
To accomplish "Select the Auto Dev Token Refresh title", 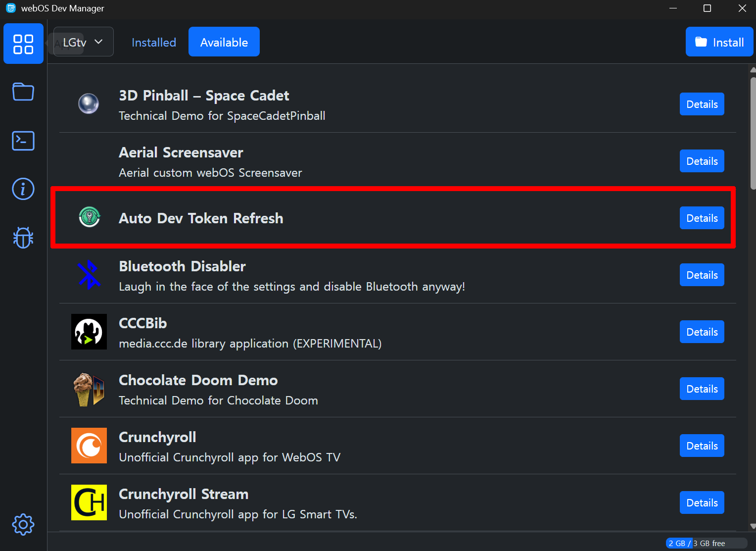I will pos(201,218).
